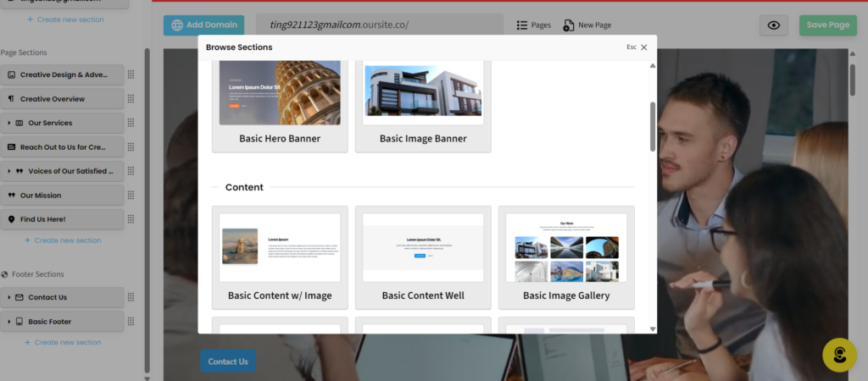868x381 pixels.
Task: Click Browse Sections dialog scrollbar thumb
Action: coord(653,127)
